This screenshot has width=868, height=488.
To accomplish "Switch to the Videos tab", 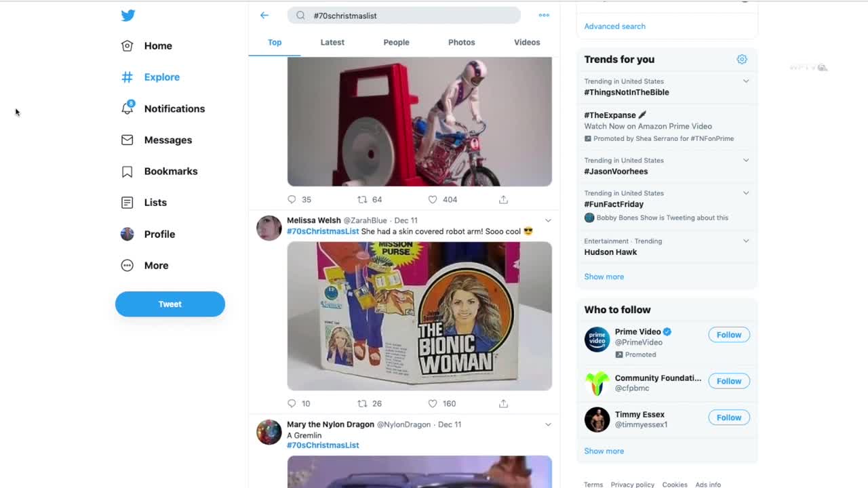I will click(x=527, y=42).
